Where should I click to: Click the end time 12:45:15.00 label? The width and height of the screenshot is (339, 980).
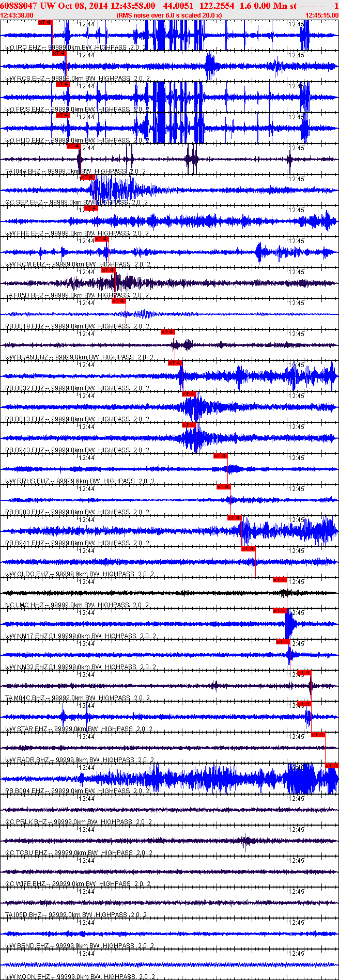pyautogui.click(x=321, y=15)
